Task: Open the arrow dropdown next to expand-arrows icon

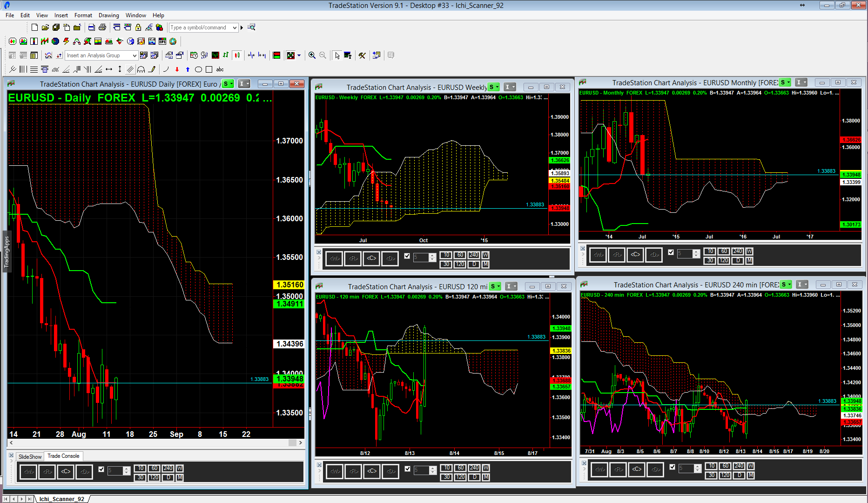Action: coord(299,55)
